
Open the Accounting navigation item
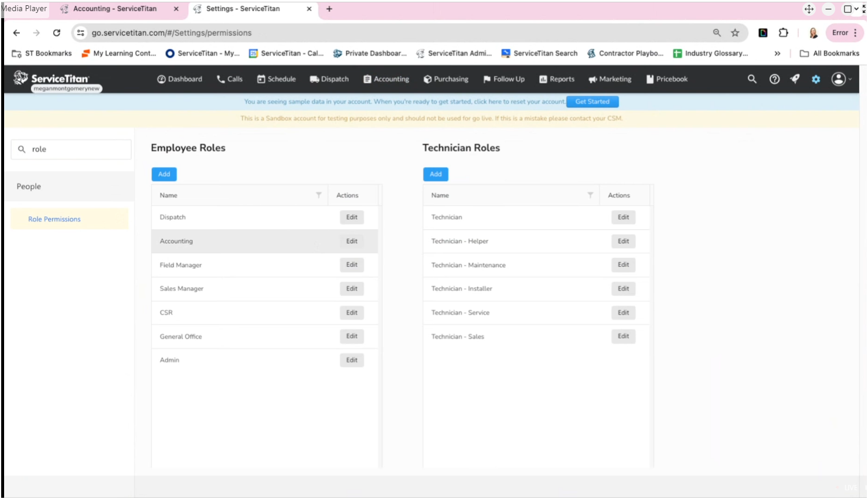pyautogui.click(x=386, y=79)
